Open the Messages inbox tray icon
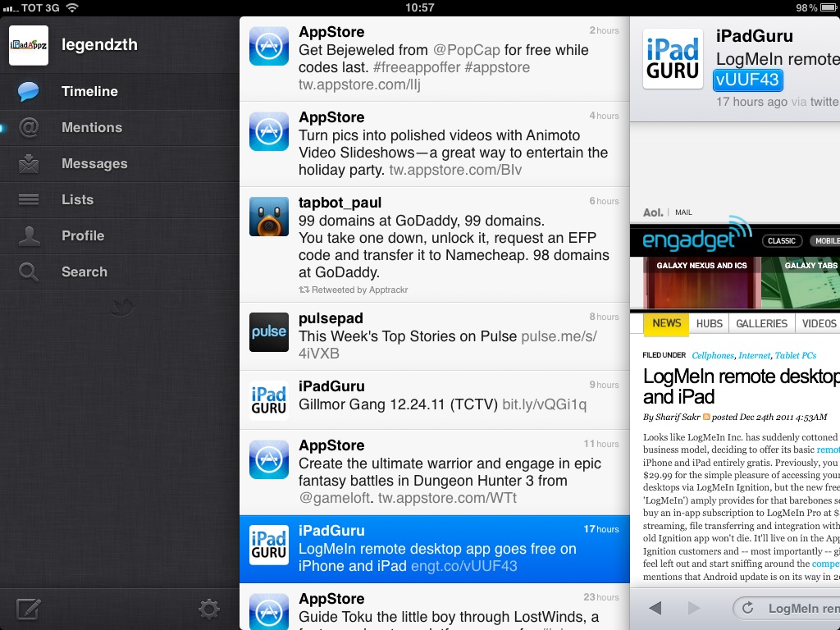This screenshot has width=840, height=630. pos(29,163)
